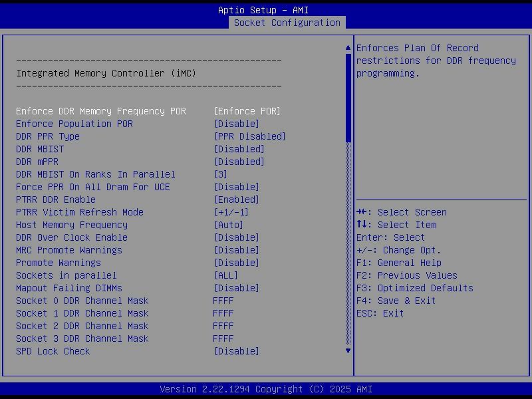This screenshot has width=532, height=399.
Task: Select Mapout Failing DIMMs row
Action: click(x=69, y=288)
